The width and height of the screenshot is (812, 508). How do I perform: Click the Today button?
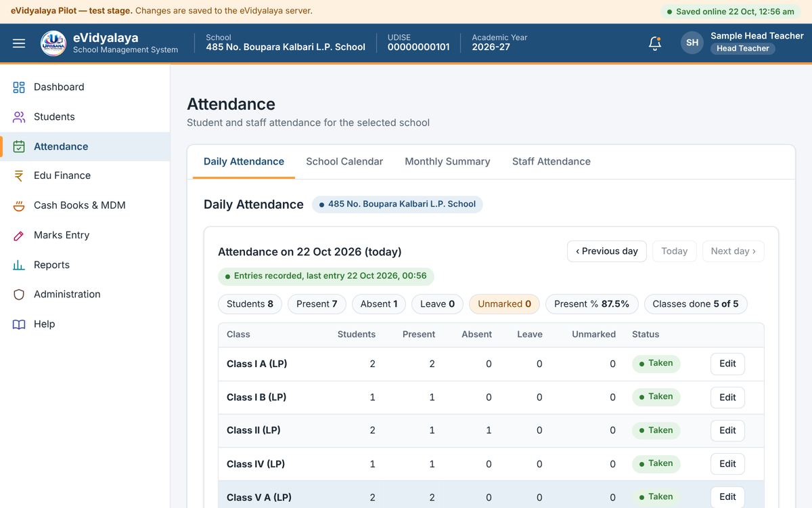click(675, 251)
